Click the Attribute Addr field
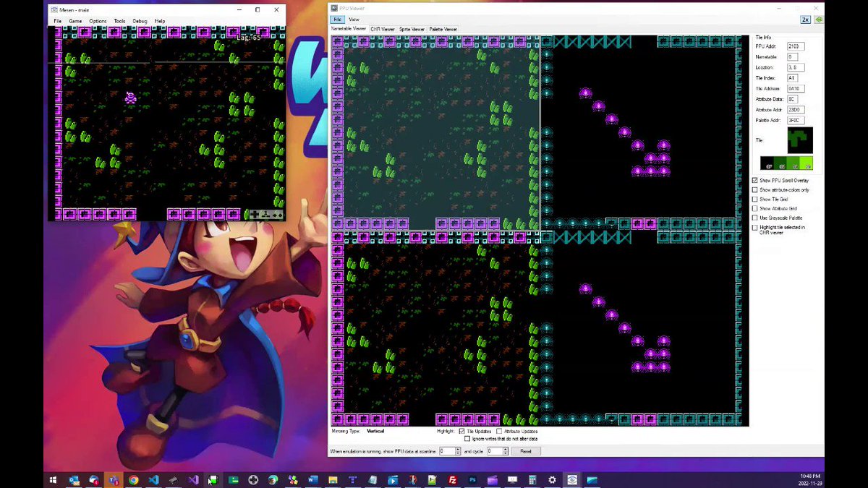This screenshot has width=868, height=488. coord(796,110)
